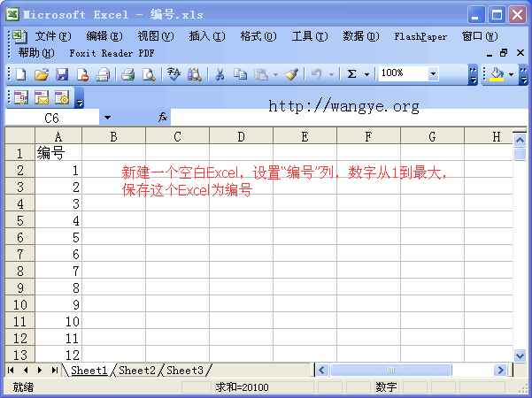Click the AutoSum sigma icon

pos(352,74)
